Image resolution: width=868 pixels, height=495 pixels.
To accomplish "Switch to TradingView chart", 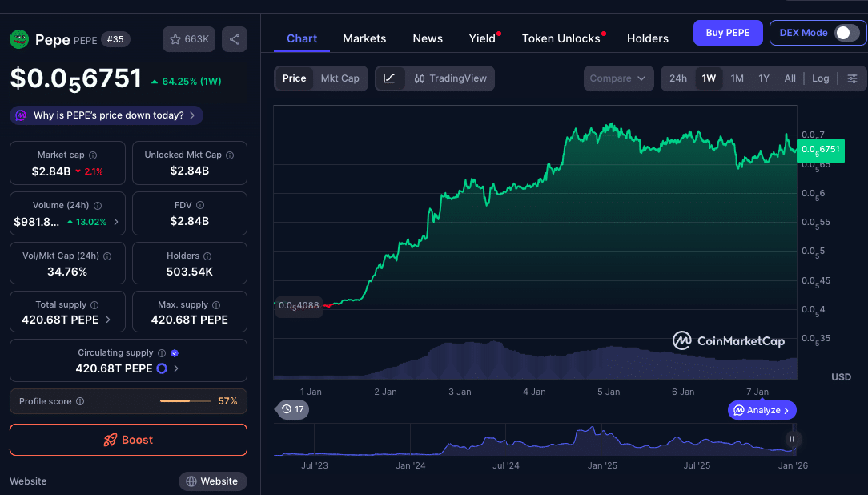I will pyautogui.click(x=450, y=78).
